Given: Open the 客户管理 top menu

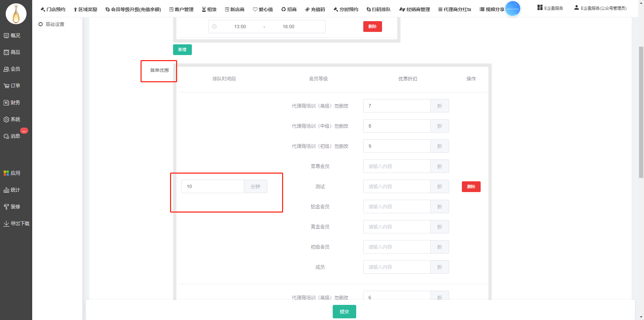Looking at the screenshot, I should click(x=181, y=9).
